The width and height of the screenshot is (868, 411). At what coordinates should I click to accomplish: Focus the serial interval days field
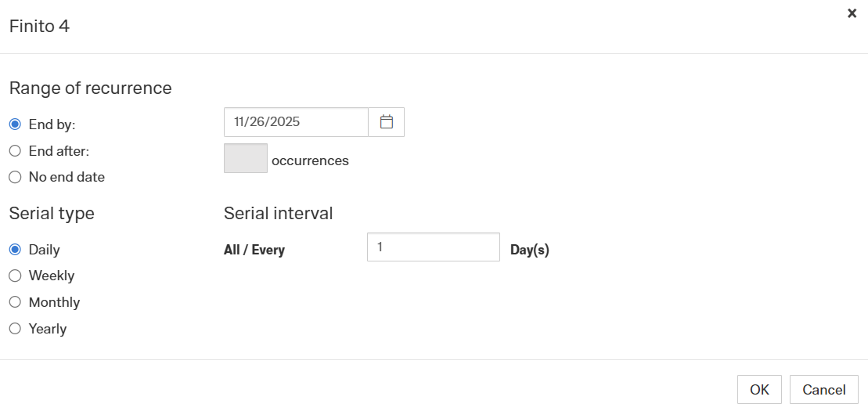[433, 247]
